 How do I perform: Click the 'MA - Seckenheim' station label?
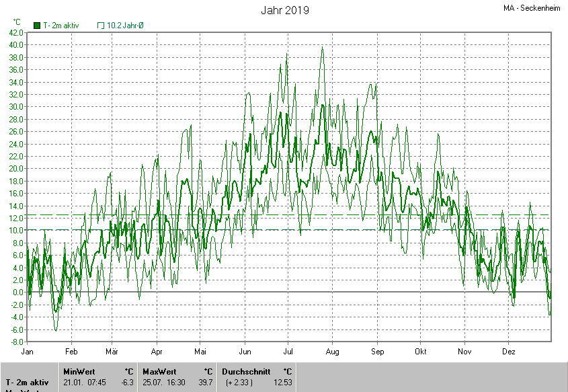point(532,9)
